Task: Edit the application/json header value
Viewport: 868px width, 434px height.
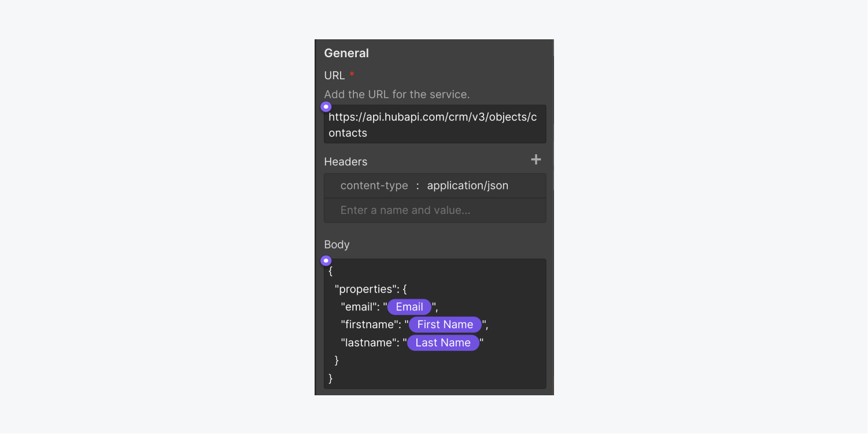Action: [x=468, y=186]
